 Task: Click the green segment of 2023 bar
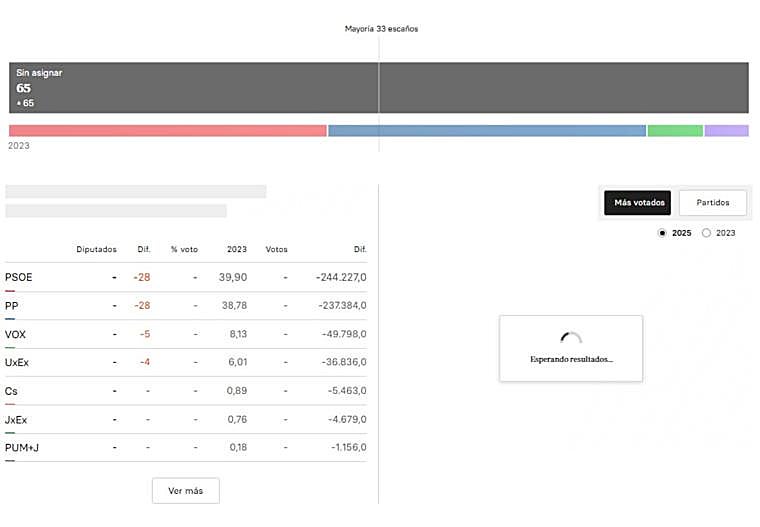click(675, 131)
